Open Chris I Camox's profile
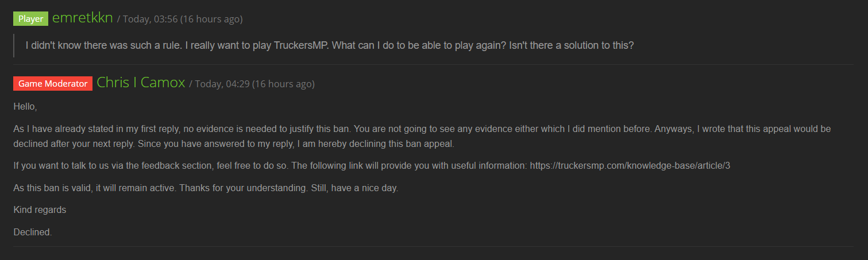Viewport: 868px width, 260px height. [x=141, y=83]
